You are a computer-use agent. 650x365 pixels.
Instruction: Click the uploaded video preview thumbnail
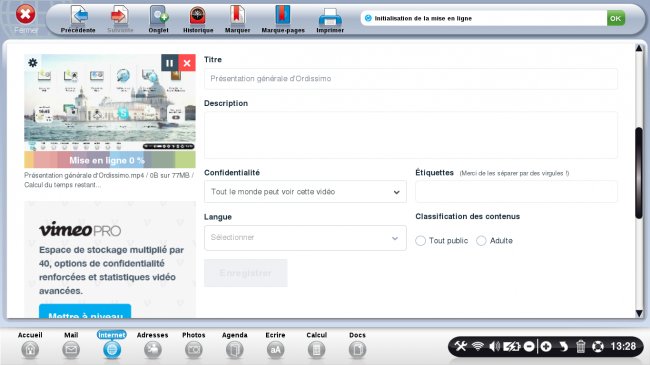click(x=110, y=102)
